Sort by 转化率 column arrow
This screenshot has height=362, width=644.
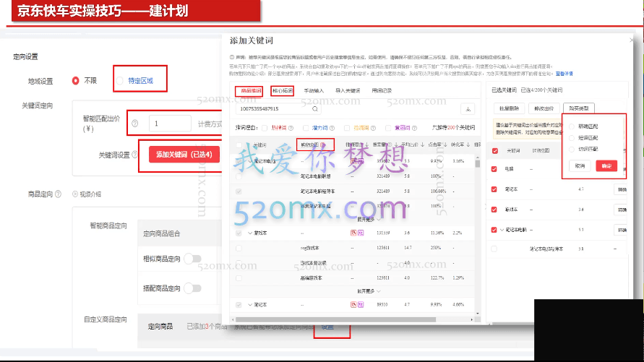[468, 145]
